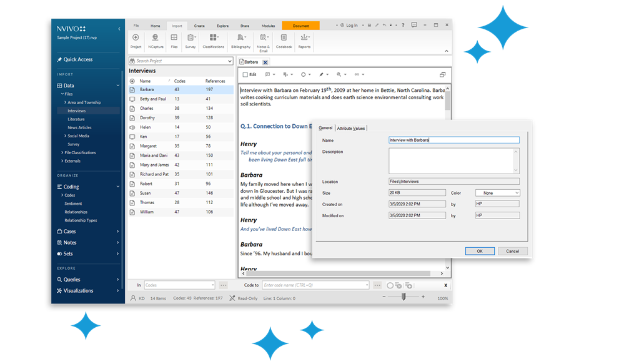Close the coding bar with X

[x=445, y=285]
